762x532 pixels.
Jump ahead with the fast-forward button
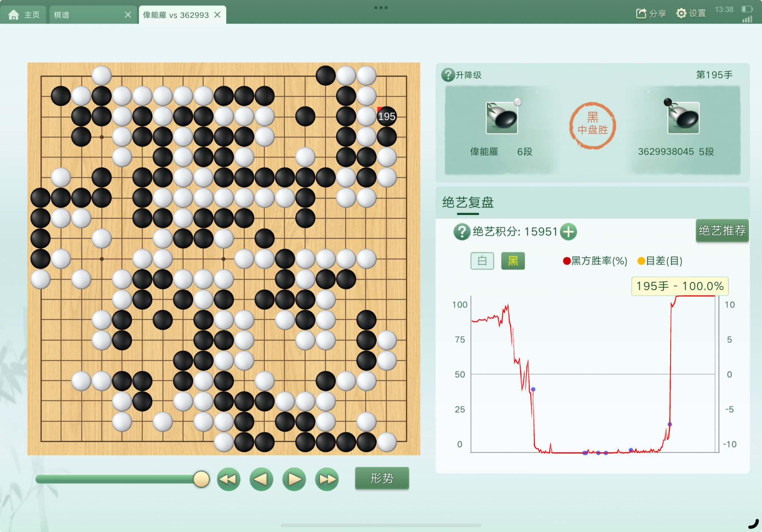[x=327, y=479]
